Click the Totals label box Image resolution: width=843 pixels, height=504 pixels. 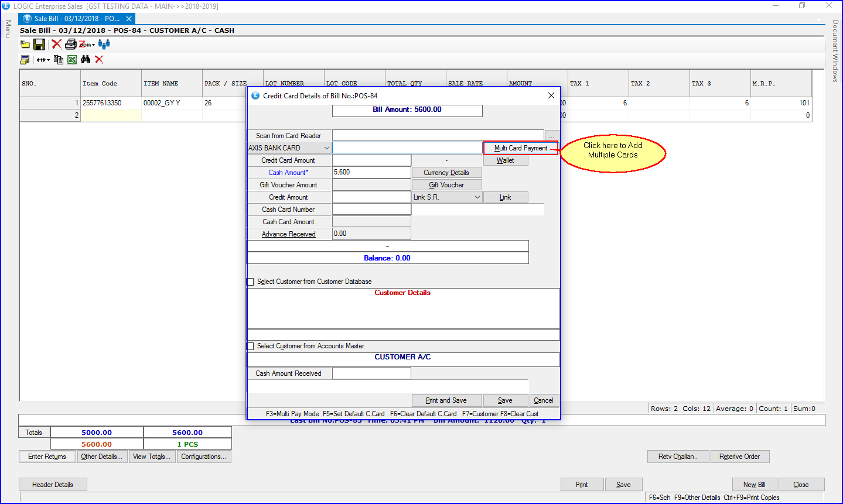[34, 433]
